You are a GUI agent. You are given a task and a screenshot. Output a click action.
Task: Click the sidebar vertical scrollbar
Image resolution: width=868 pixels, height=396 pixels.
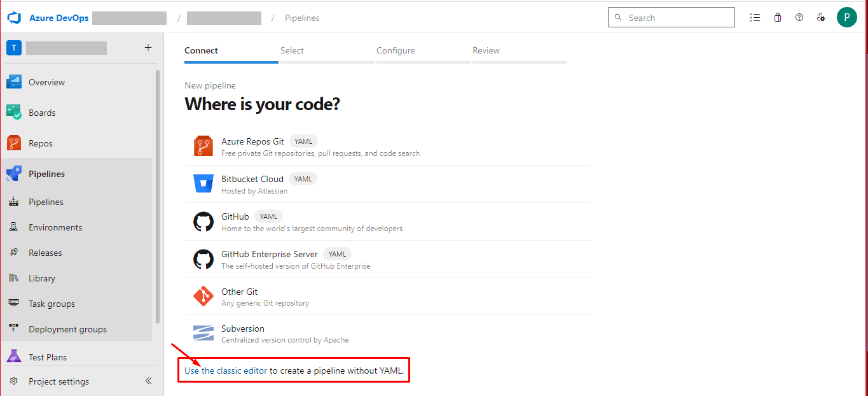158,197
